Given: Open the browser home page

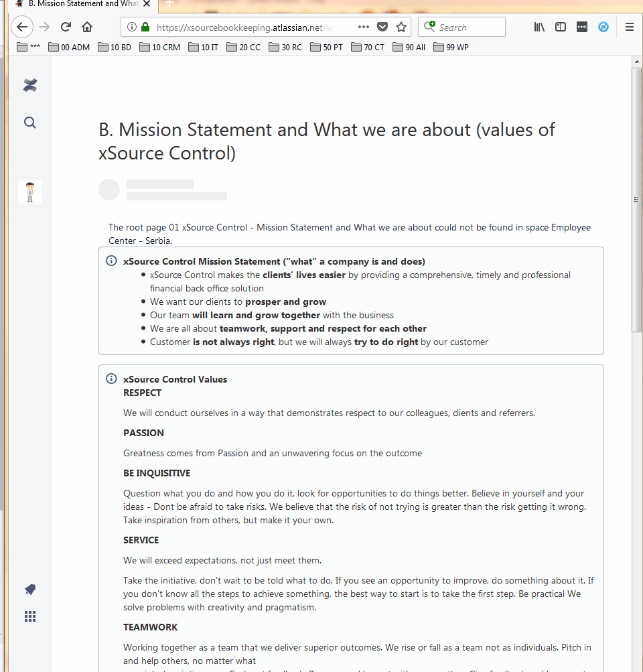Looking at the screenshot, I should point(87,27).
